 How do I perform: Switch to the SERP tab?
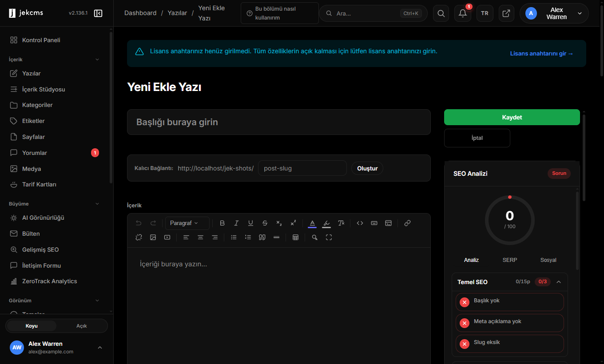click(x=510, y=260)
